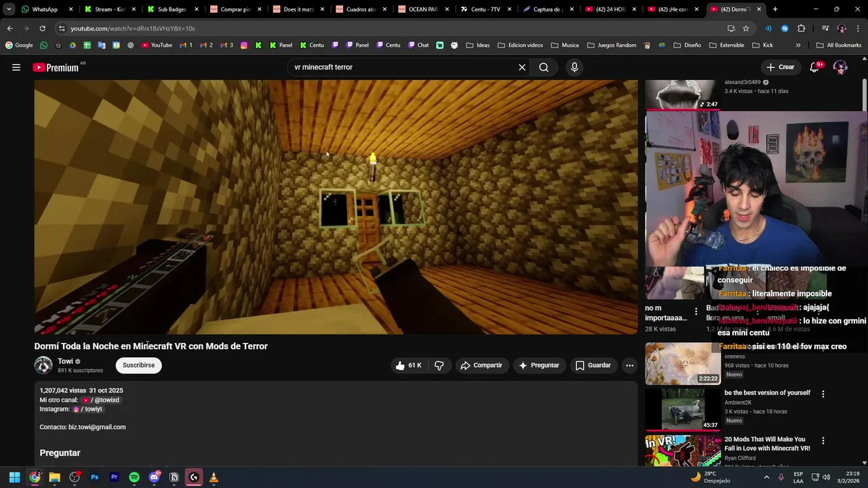This screenshot has height=488, width=868.
Task: Bookmark this page with star icon
Action: click(746, 28)
